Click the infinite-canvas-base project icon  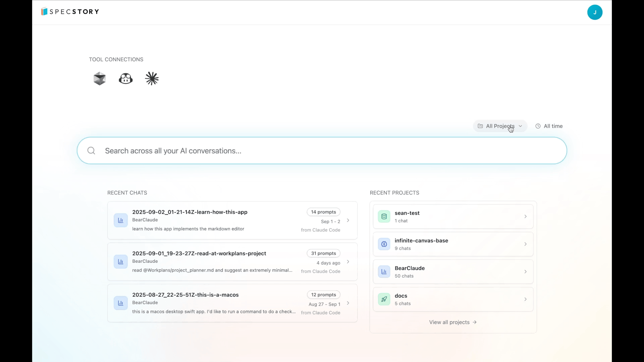[384, 244]
